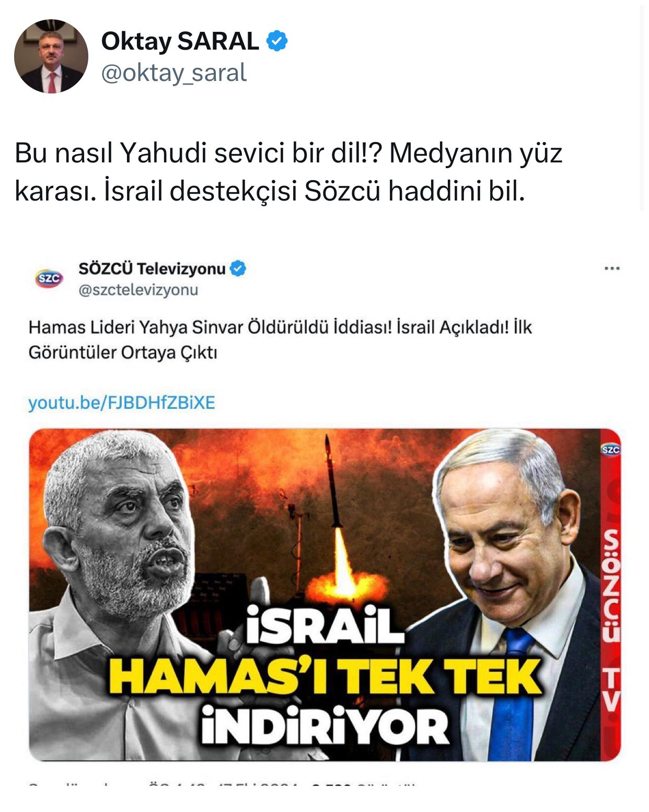Click the blue verified badge beside Oktay SARAL

[x=277, y=41]
